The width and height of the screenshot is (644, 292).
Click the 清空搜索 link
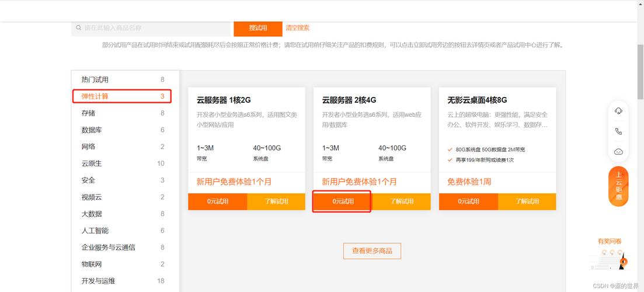coord(298,28)
